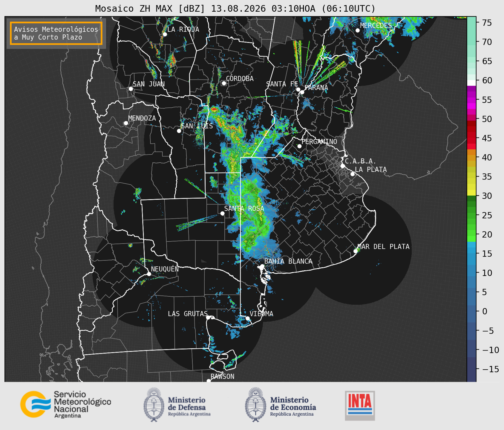Click the Mar del Plata marker dot
Image resolution: width=504 pixels, height=430 pixels.
[356, 251]
